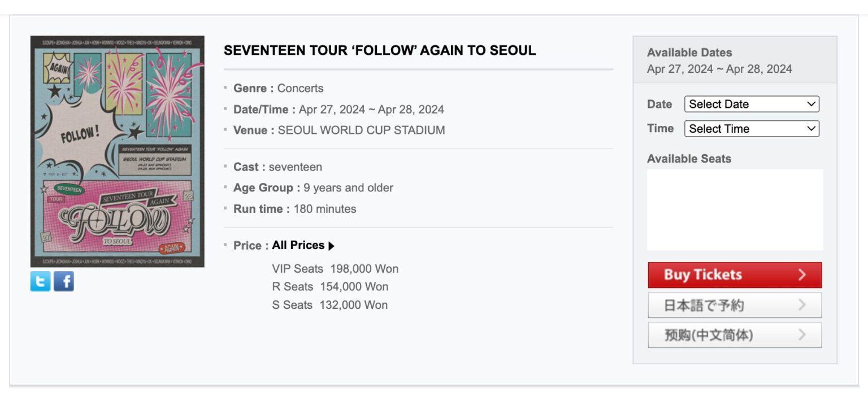
Task: Click the FOLLOW tour poster image
Action: click(x=117, y=151)
